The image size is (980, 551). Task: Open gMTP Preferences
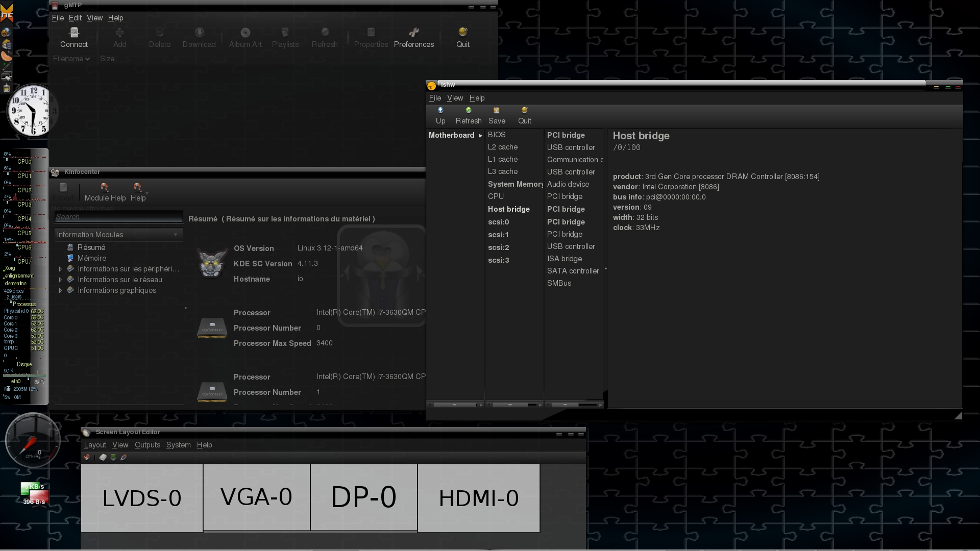(413, 38)
